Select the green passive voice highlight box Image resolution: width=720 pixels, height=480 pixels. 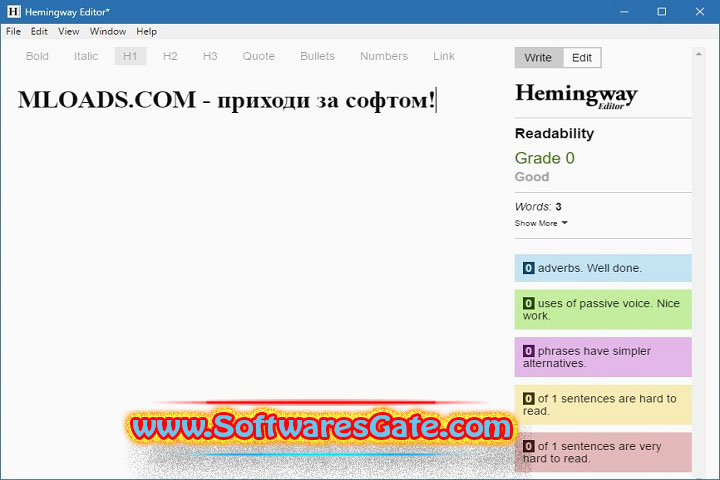point(603,309)
